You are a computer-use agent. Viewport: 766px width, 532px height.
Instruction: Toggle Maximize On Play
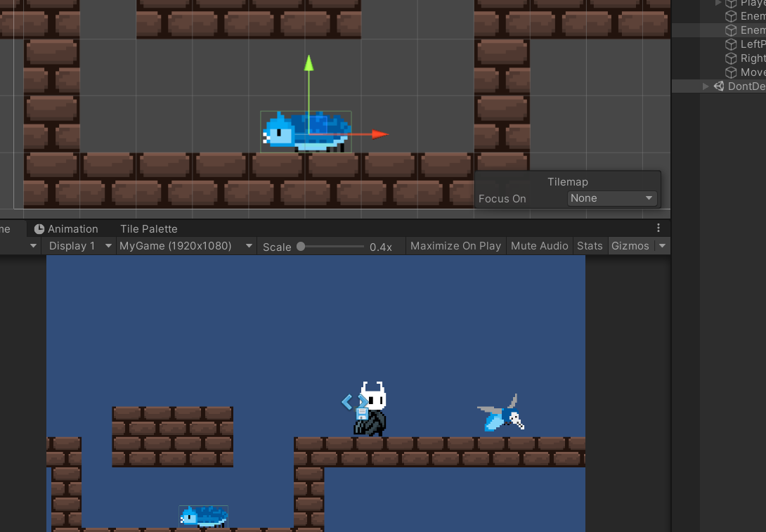click(x=455, y=246)
